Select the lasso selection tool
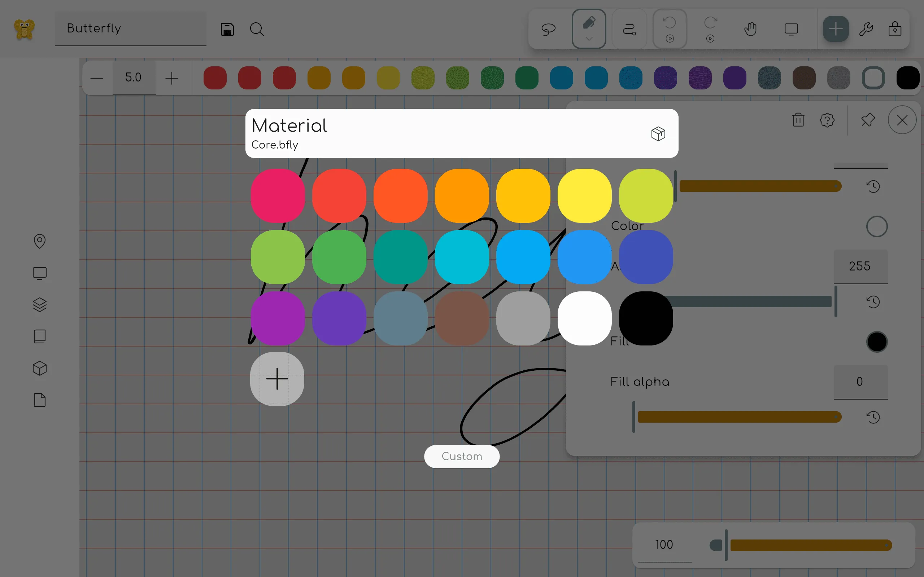The image size is (924, 577). pos(549,28)
